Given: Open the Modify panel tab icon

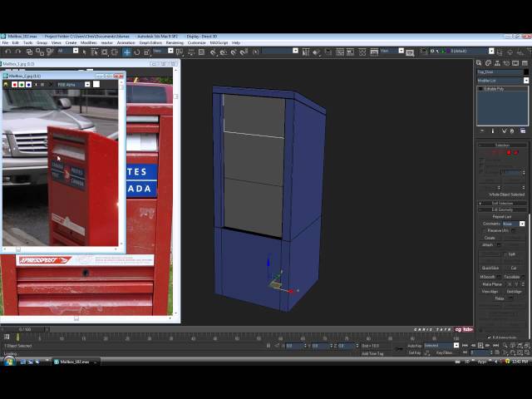Looking at the screenshot, I should (x=488, y=63).
